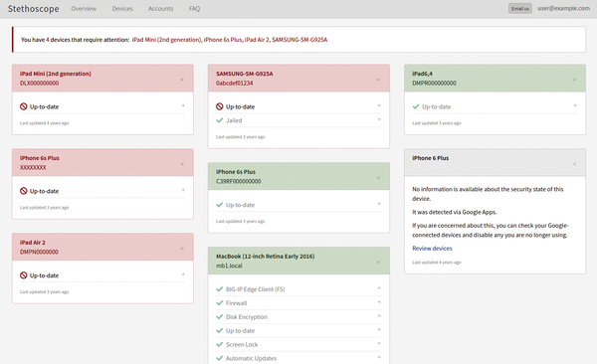Click the checkmark next to Firewall
Viewport: 597px width, 364px height.
tap(219, 303)
